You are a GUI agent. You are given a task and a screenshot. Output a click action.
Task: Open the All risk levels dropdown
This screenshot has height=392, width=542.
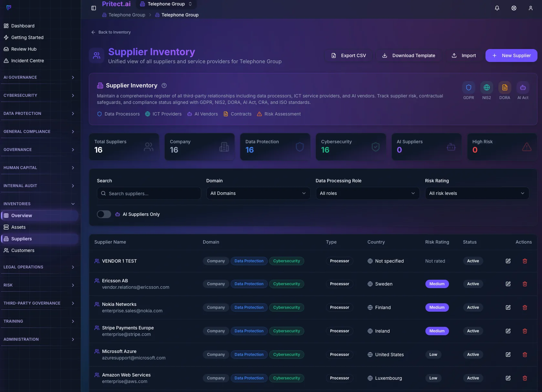[x=477, y=193]
